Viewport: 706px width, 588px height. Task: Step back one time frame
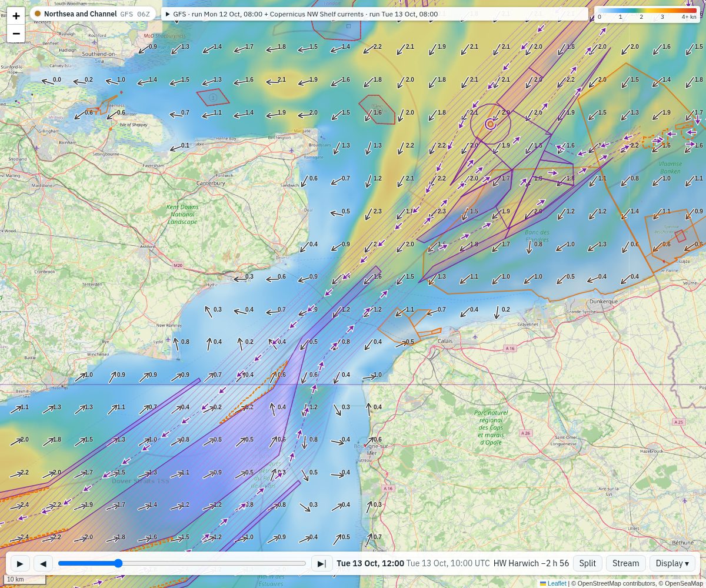coord(43,563)
